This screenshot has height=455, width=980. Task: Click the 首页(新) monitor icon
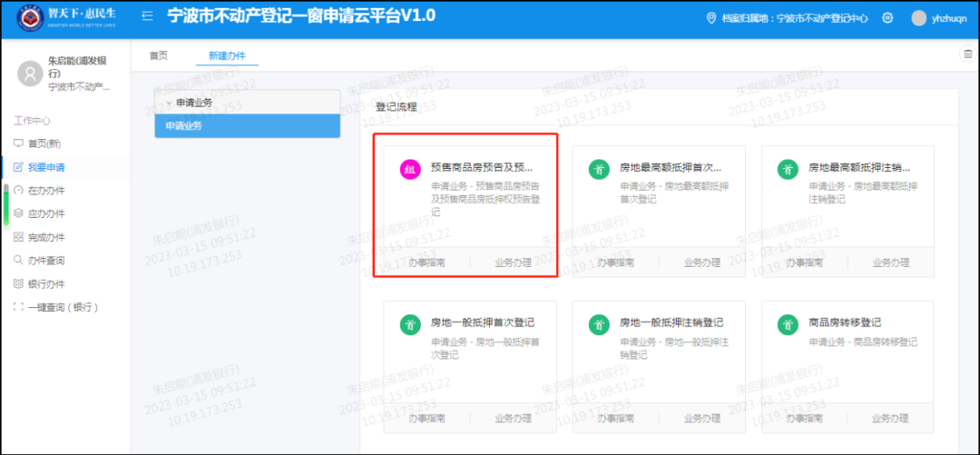coord(18,143)
